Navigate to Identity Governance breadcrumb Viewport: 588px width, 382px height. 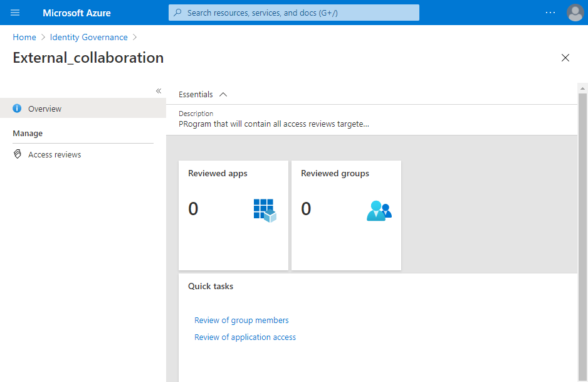point(88,37)
